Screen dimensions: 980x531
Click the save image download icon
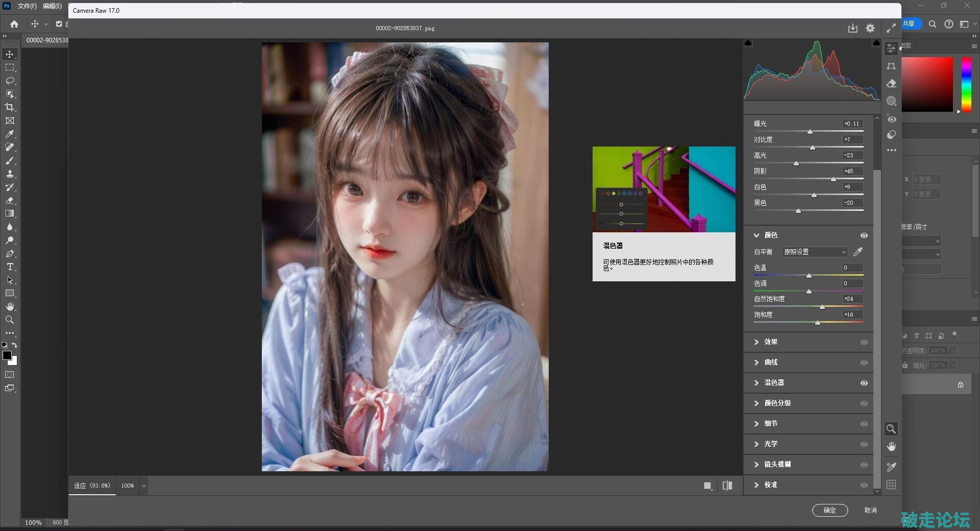[x=852, y=29]
